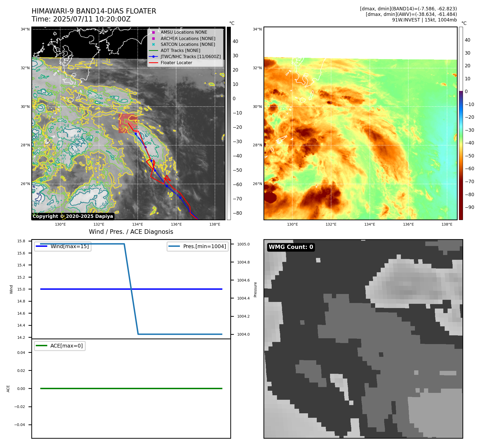Click the 'Pressure' axis label
The image size is (481, 448).
(x=255, y=289)
